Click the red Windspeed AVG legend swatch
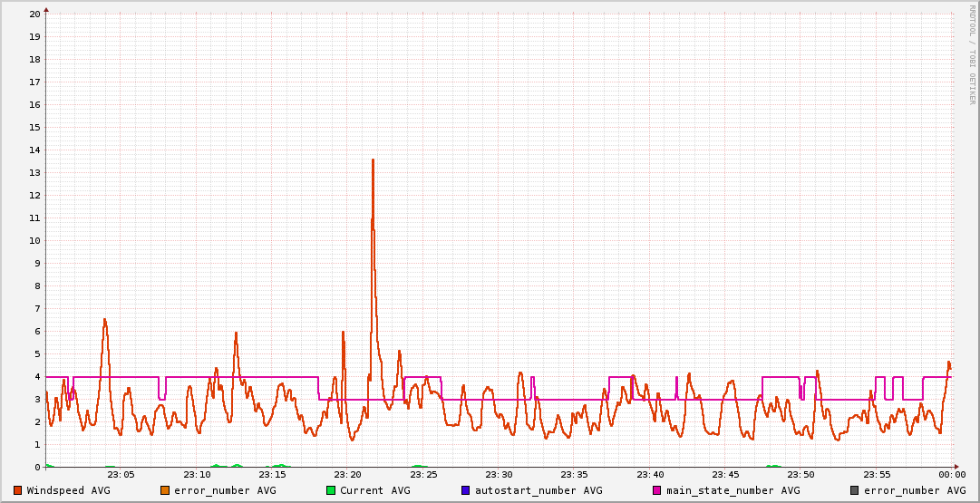Image resolution: width=980 pixels, height=503 pixels. 17,490
